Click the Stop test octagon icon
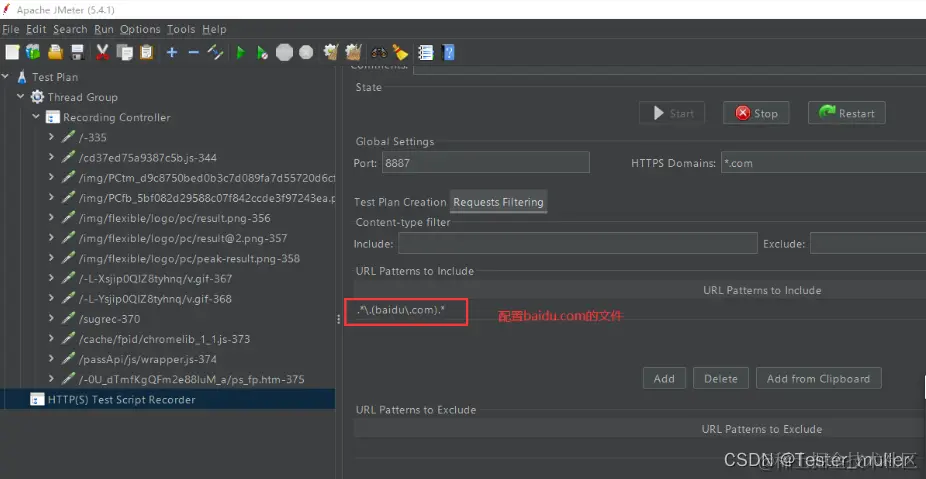 pyautogui.click(x=284, y=53)
